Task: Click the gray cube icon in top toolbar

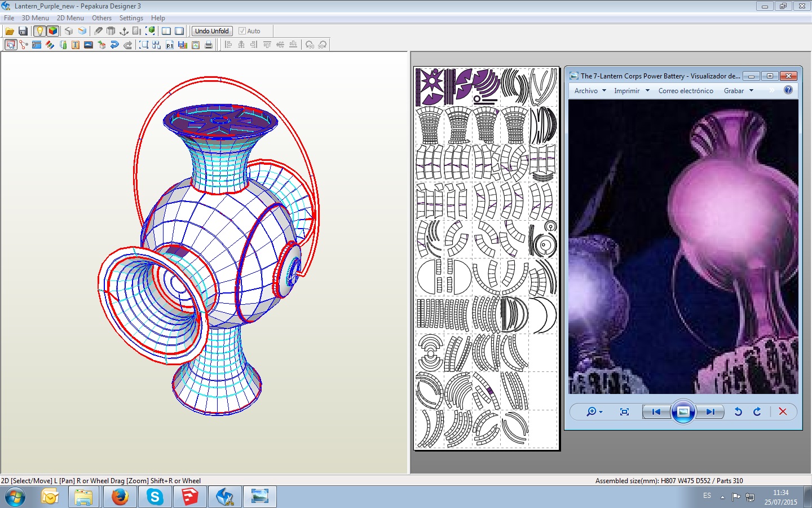Action: click(69, 31)
